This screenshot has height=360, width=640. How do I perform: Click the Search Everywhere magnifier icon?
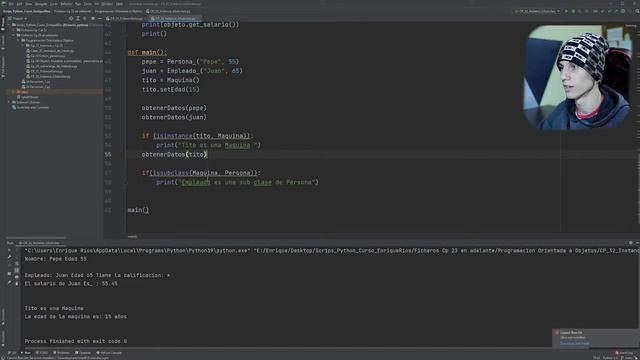point(637,11)
